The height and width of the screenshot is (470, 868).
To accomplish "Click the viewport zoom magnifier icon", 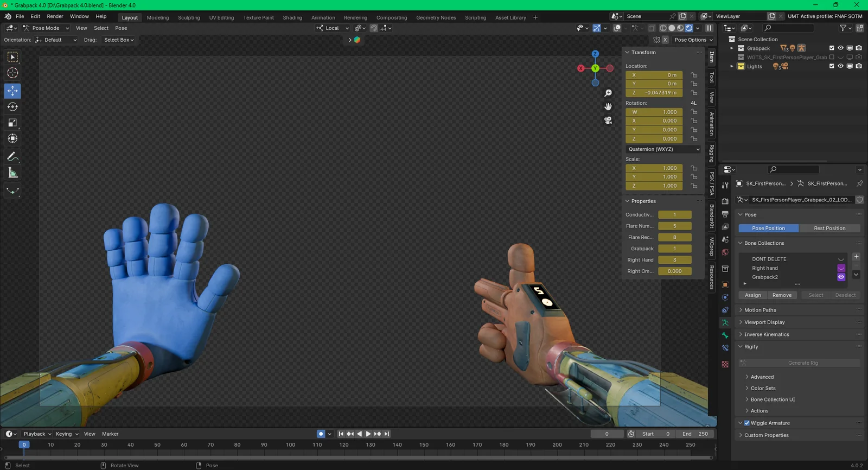I will pos(608,93).
